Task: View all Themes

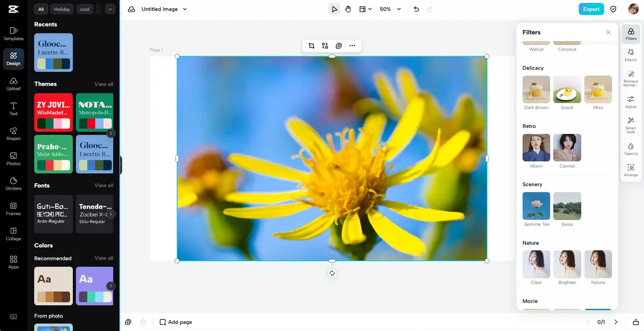Action: (104, 84)
